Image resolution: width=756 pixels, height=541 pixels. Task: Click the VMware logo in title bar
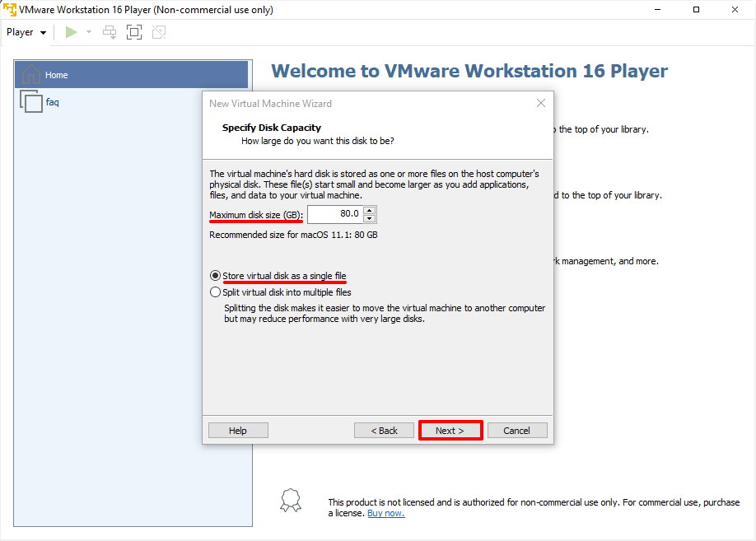[9, 10]
